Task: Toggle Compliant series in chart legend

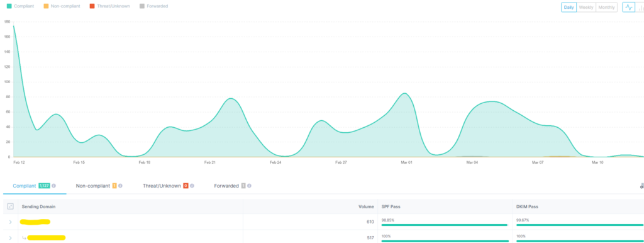Action: click(x=20, y=6)
